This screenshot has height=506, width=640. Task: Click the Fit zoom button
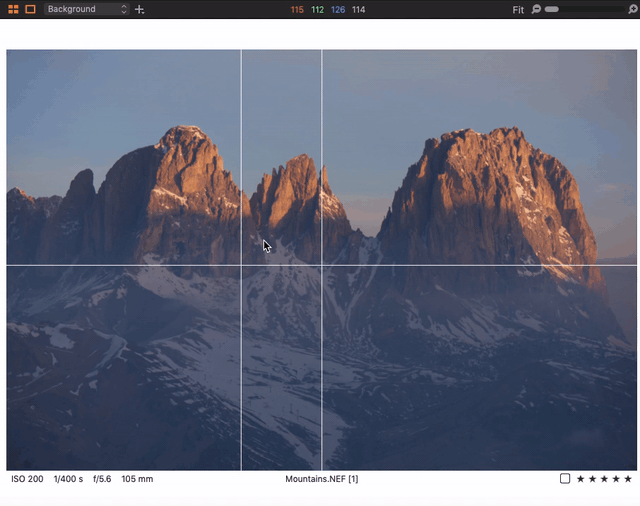click(518, 10)
